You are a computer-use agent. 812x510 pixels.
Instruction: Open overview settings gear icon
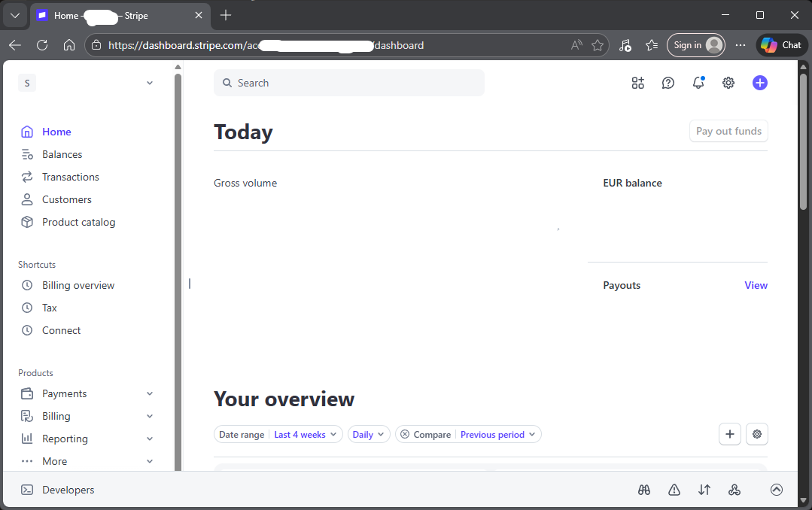tap(757, 434)
